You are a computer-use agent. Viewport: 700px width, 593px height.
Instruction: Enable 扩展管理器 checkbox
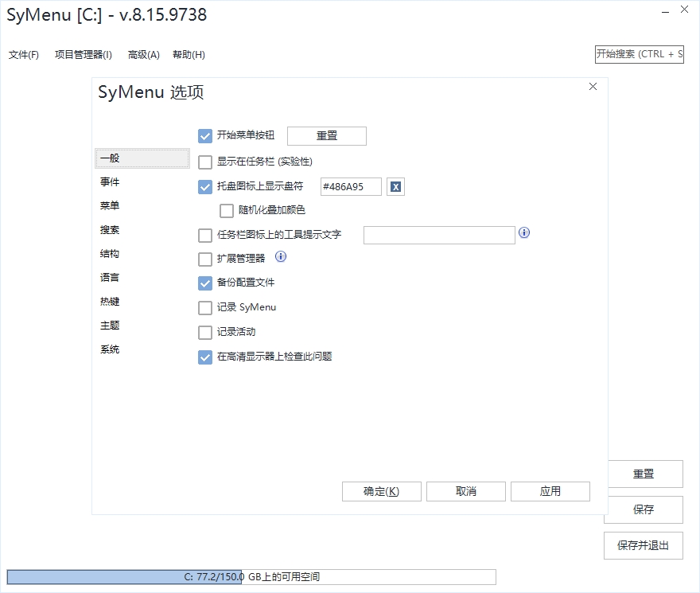point(205,259)
